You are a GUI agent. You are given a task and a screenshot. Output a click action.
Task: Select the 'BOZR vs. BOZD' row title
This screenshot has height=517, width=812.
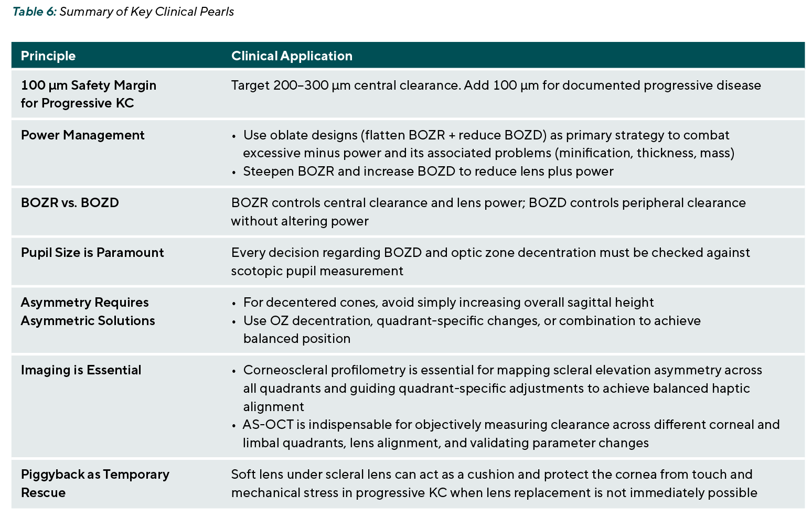click(70, 202)
